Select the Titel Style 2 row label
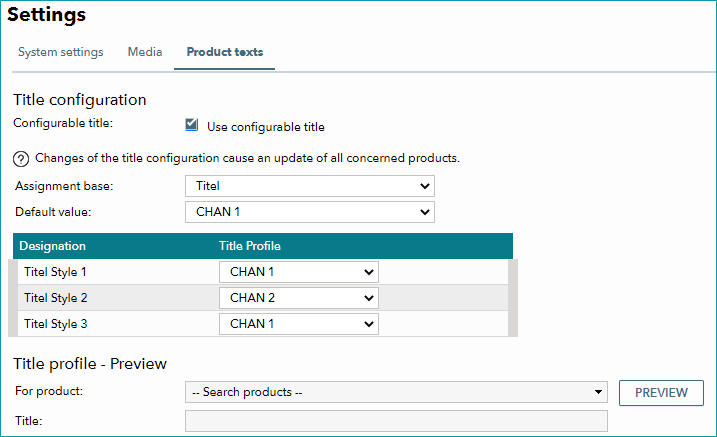This screenshot has width=717, height=437. (55, 298)
